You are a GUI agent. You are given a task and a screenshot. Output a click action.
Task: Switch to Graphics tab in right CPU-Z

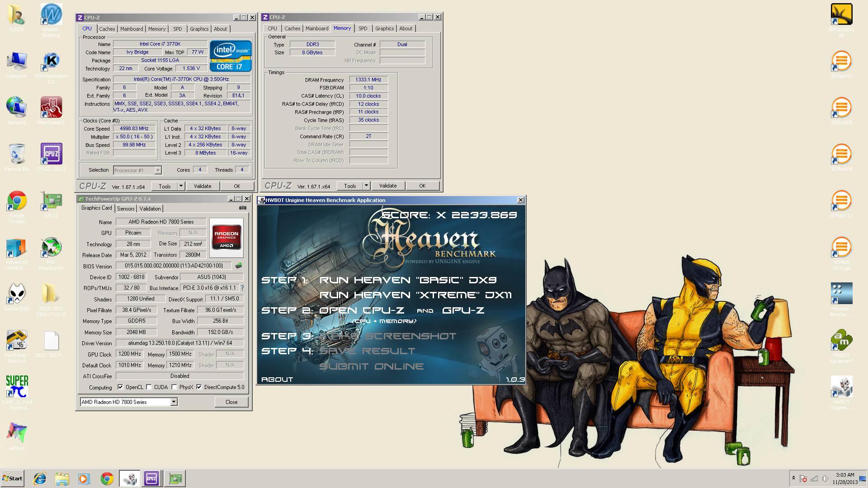pos(385,28)
